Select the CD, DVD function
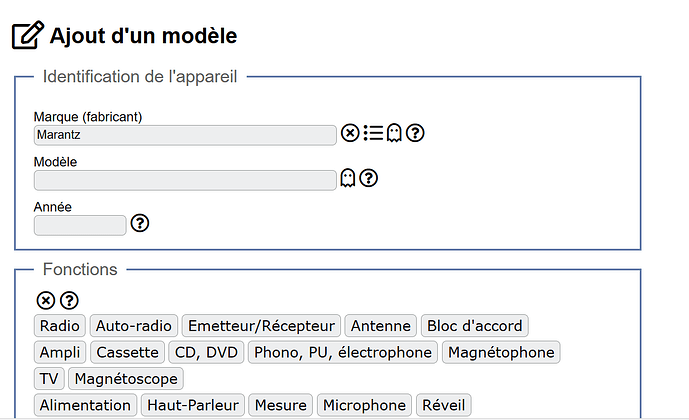The height and width of the screenshot is (420, 689). [x=206, y=352]
